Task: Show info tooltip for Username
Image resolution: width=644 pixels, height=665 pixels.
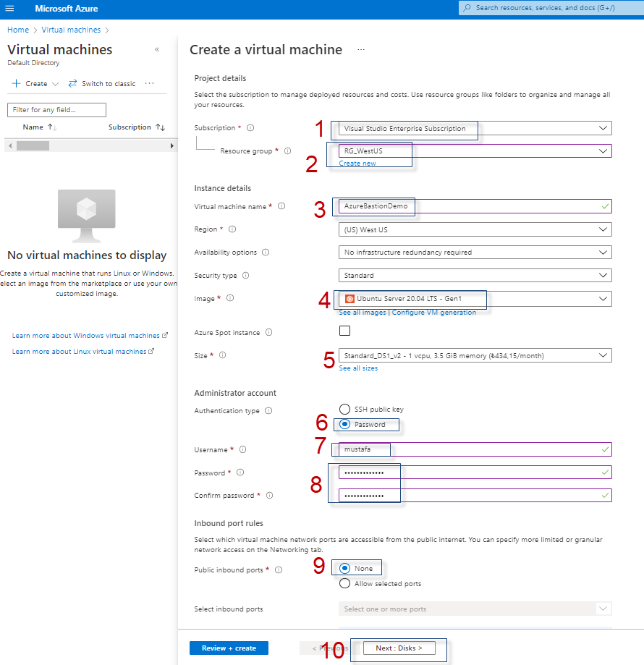Action: 242,449
